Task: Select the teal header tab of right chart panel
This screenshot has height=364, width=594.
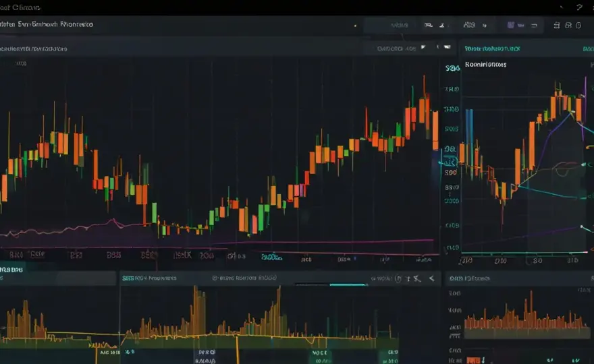Action: pos(493,49)
